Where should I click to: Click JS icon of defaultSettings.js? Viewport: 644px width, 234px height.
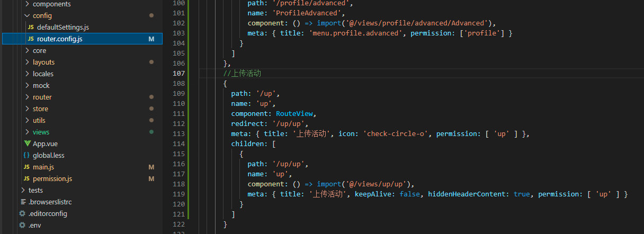(31, 27)
